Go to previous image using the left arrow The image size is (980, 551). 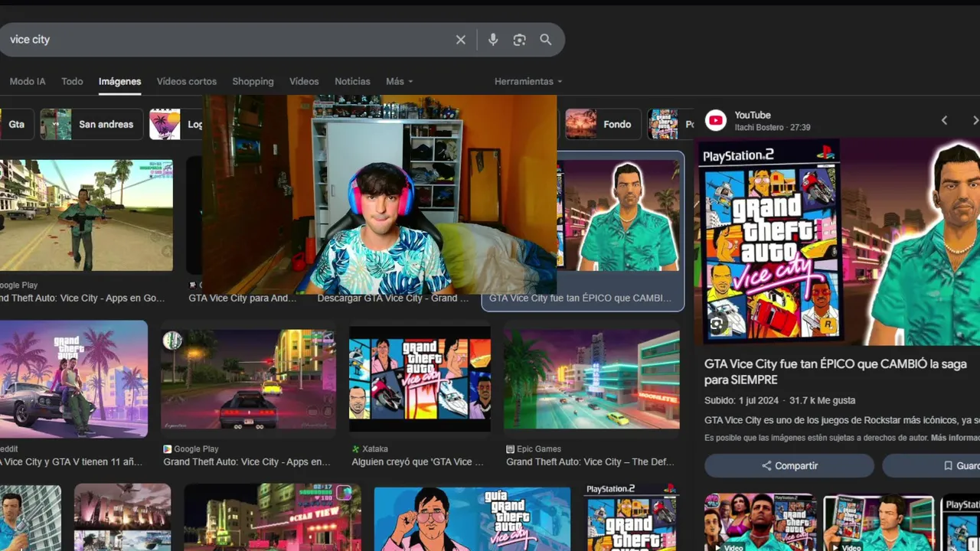(944, 120)
